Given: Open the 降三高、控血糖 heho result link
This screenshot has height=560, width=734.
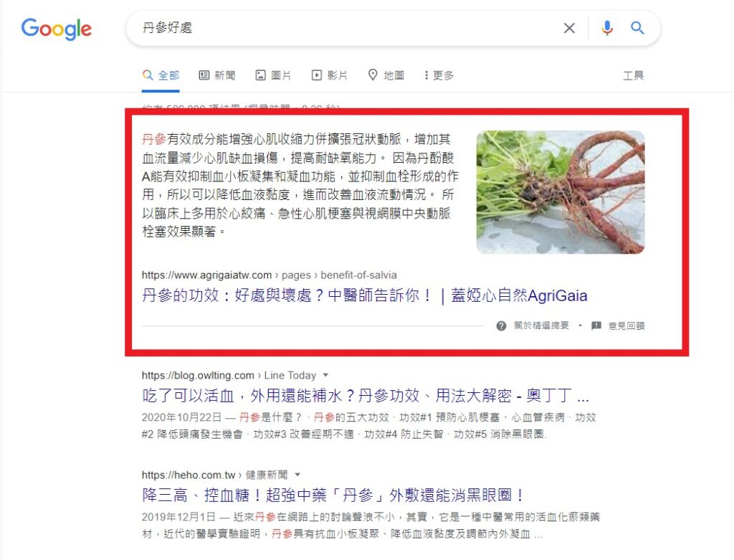Looking at the screenshot, I should 333,495.
